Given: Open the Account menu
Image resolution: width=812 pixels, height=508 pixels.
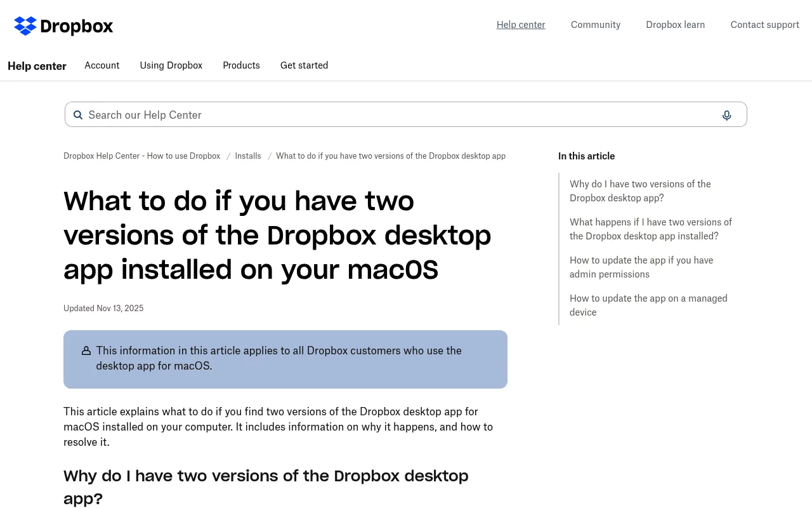Looking at the screenshot, I should click(102, 65).
